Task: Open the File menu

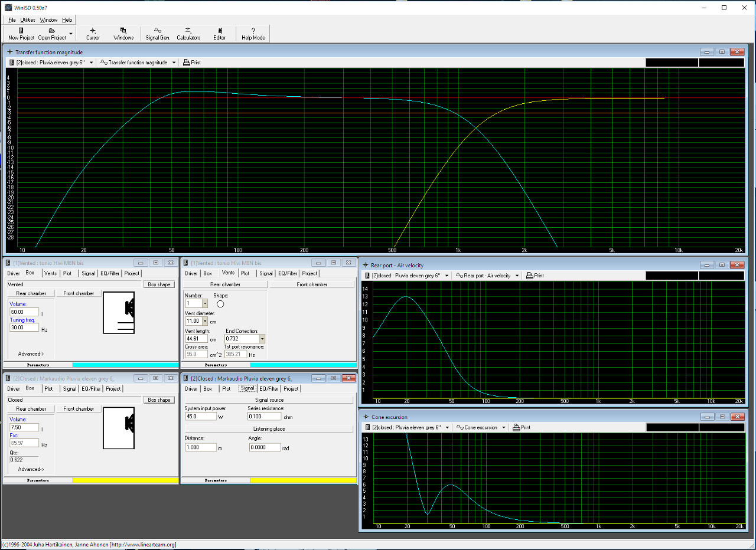Action: click(x=12, y=20)
